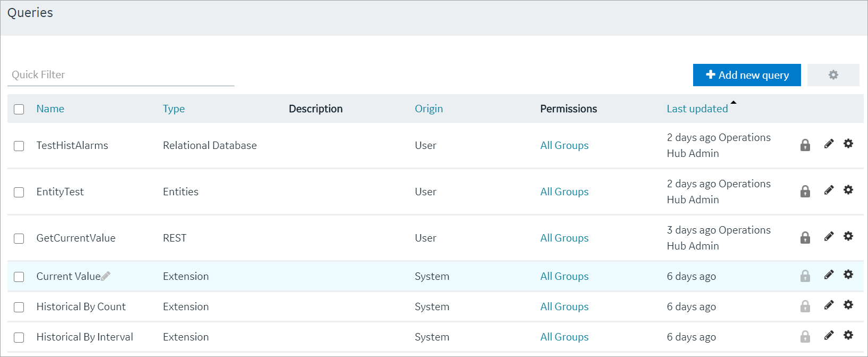Open gear settings for Historical By Interval

tap(848, 335)
